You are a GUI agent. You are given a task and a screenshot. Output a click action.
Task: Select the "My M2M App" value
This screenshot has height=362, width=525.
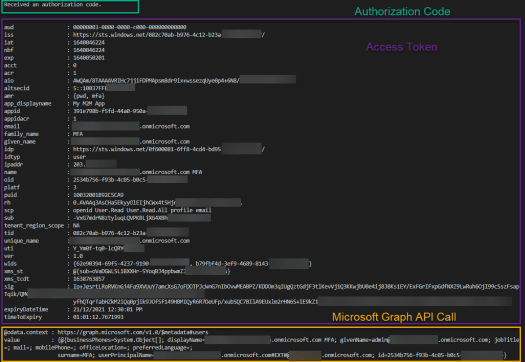point(89,103)
